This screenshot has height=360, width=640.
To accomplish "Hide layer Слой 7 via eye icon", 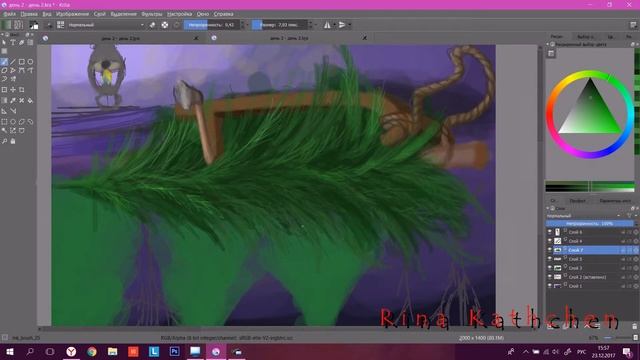I will 549,250.
